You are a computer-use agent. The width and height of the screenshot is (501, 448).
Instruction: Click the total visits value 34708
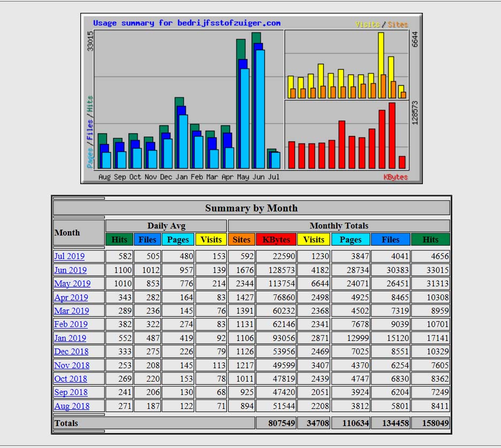click(x=317, y=423)
